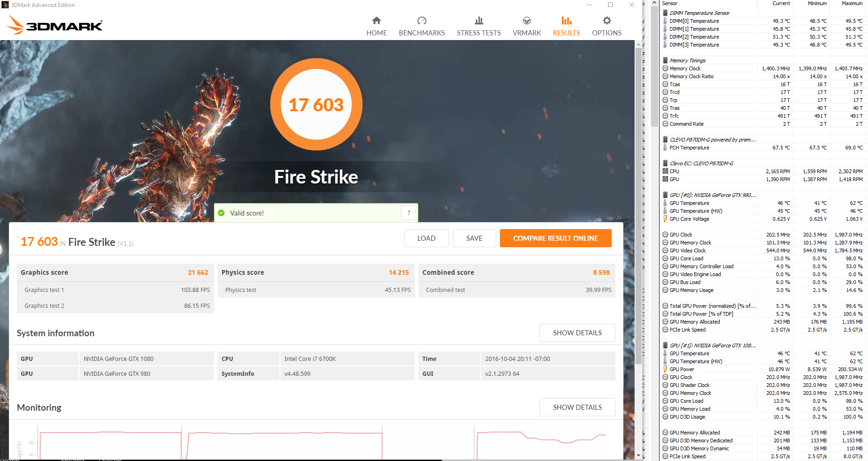Image resolution: width=868 pixels, height=461 pixels.
Task: Open the valid score question mark help
Action: [x=409, y=213]
